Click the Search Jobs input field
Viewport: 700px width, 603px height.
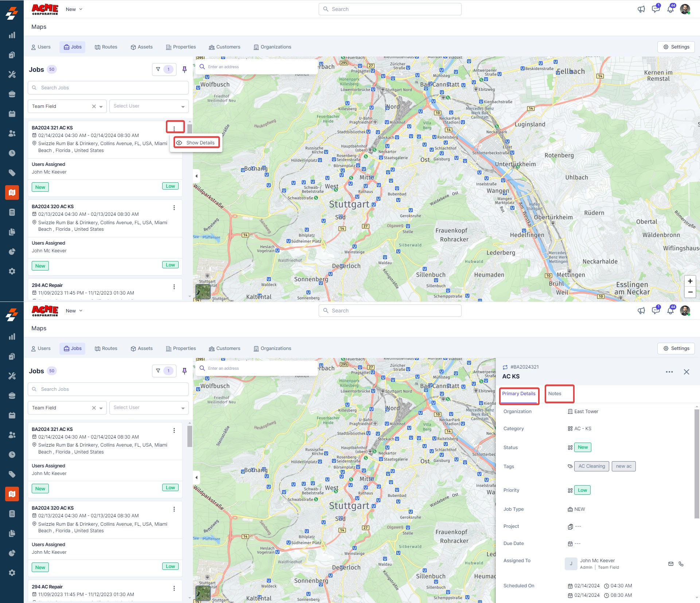click(x=108, y=88)
